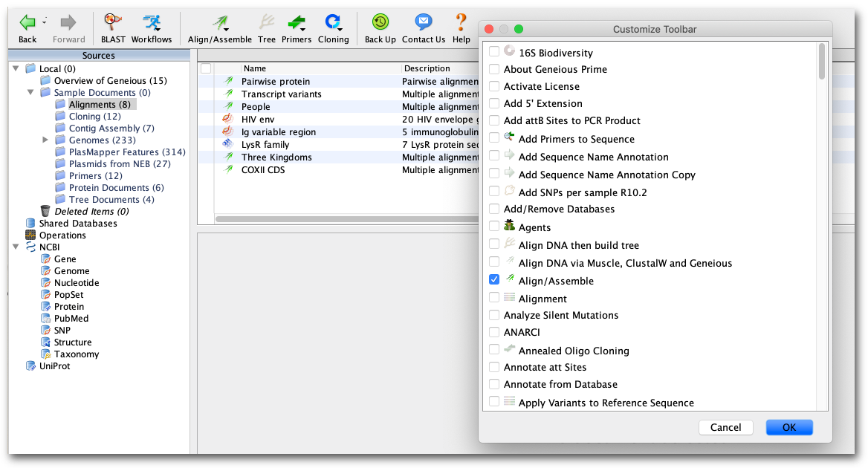Open the Contig Assembly (7) folder
The image size is (868, 468).
click(x=111, y=128)
